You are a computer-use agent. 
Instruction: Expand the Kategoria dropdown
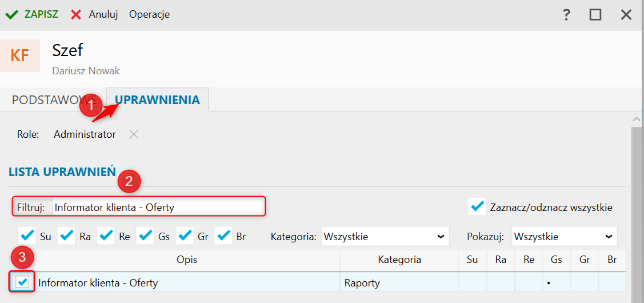pos(384,236)
